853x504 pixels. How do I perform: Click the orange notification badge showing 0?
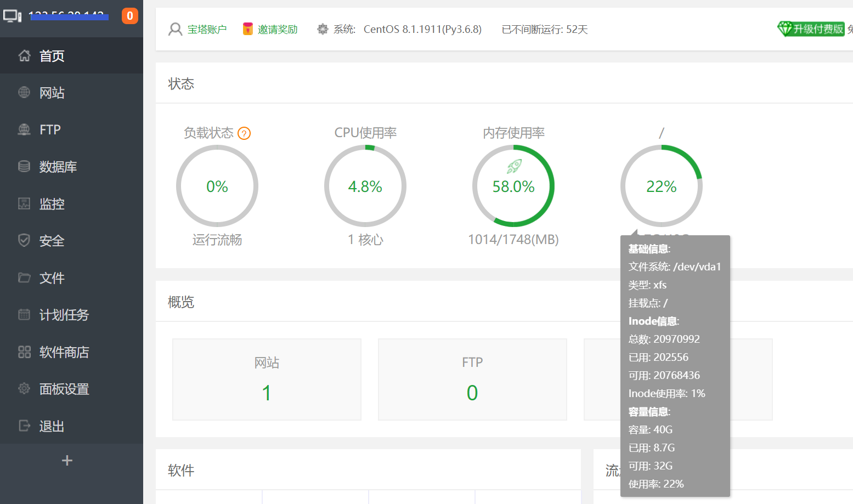point(129,16)
